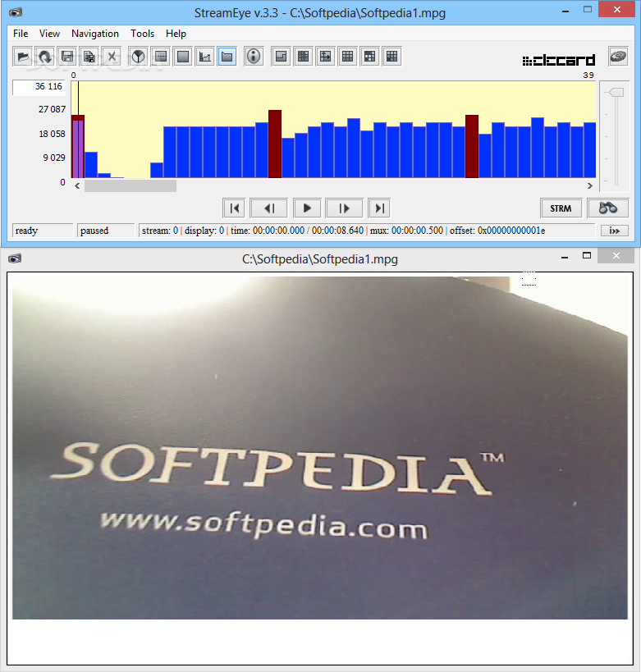Click the reload stream circular arrow icon
The height and width of the screenshot is (672, 641).
[45, 57]
